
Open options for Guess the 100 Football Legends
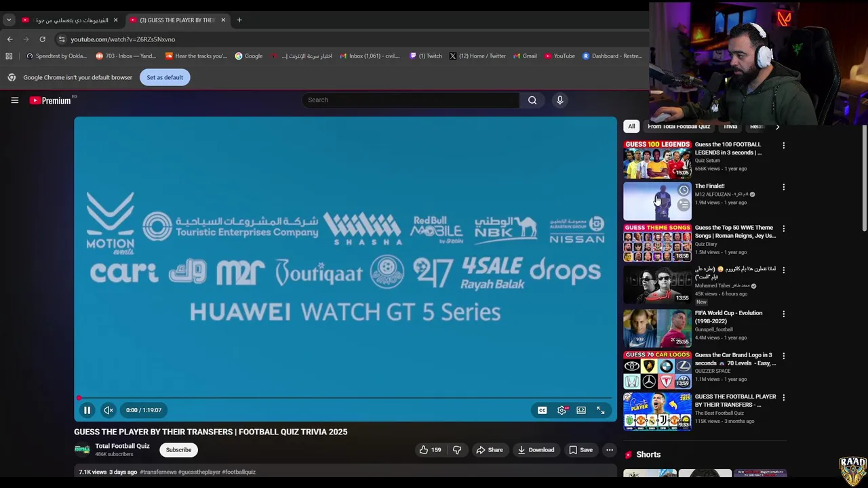[x=783, y=145]
